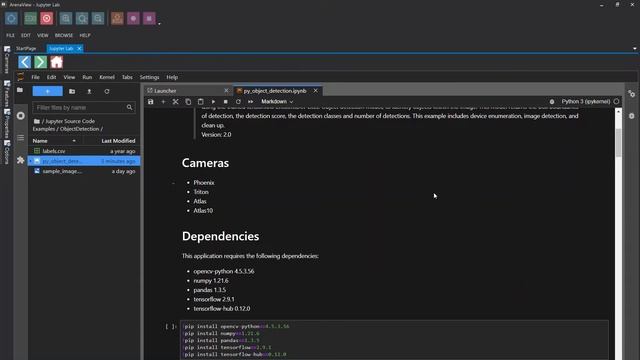
Task: Insert a cell below with plus icon
Action: 163,102
